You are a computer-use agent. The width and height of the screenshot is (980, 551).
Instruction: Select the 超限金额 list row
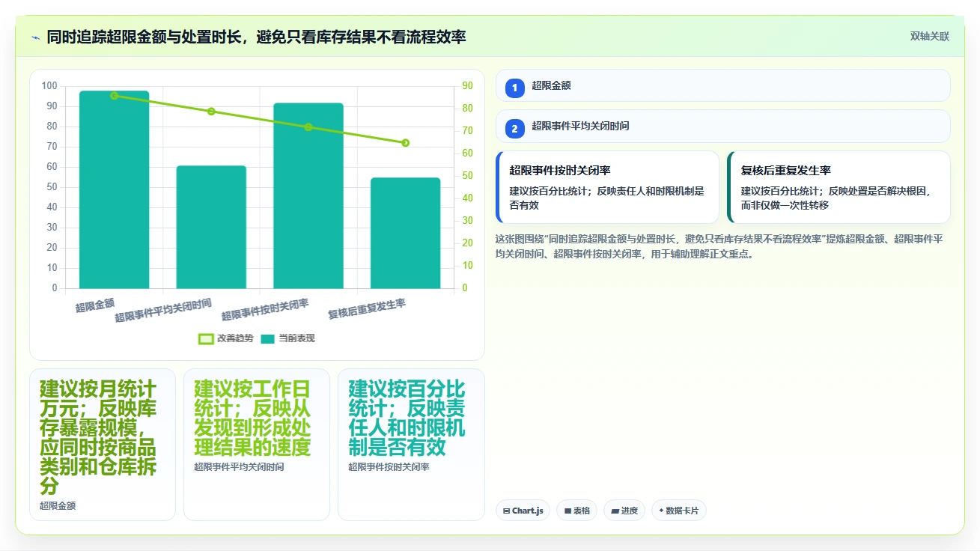722,85
